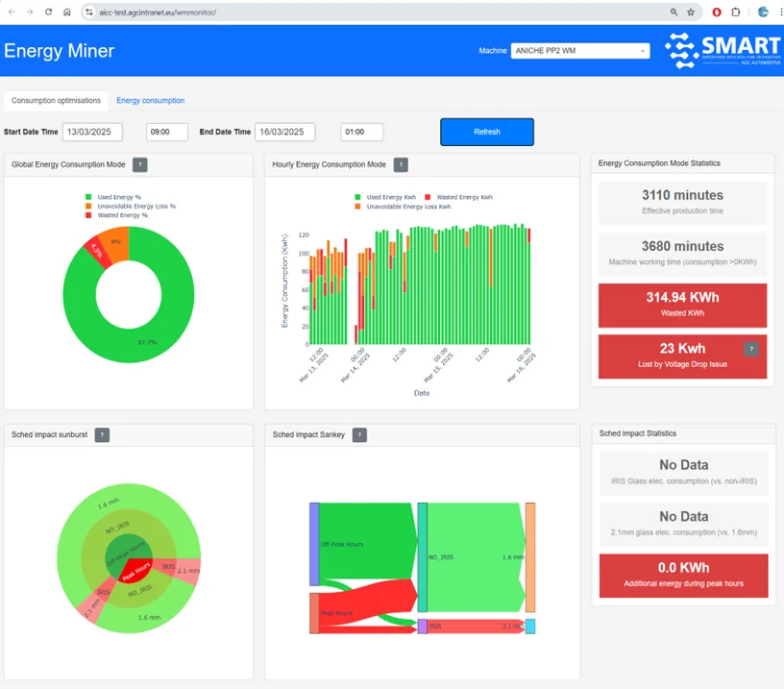The height and width of the screenshot is (689, 784).
Task: Click the SMART logo in header
Action: pyautogui.click(x=723, y=50)
